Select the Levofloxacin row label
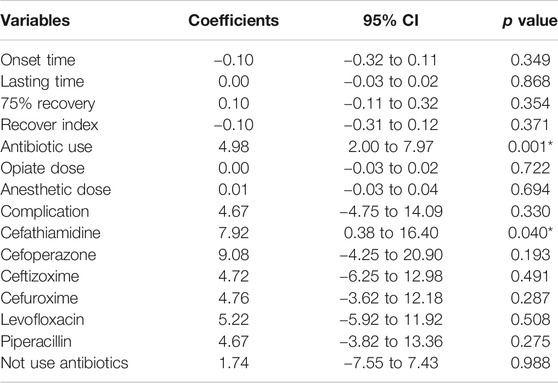The image size is (558, 383). coord(42,320)
